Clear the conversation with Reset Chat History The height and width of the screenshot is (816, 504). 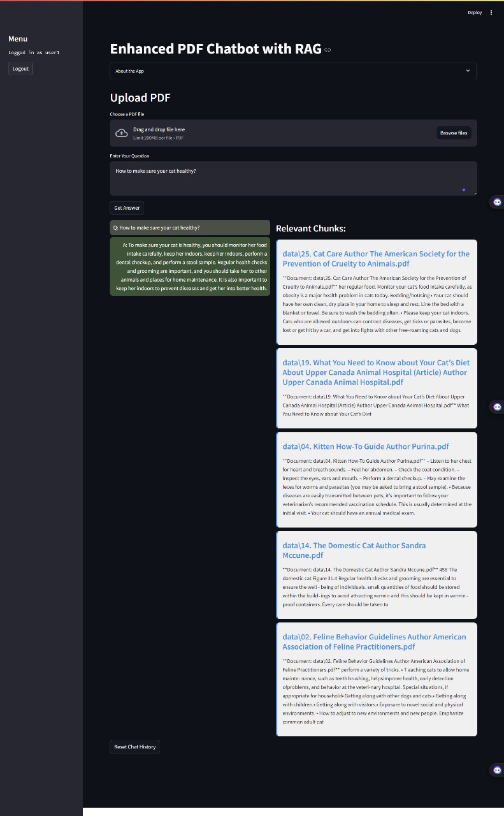pyautogui.click(x=134, y=747)
